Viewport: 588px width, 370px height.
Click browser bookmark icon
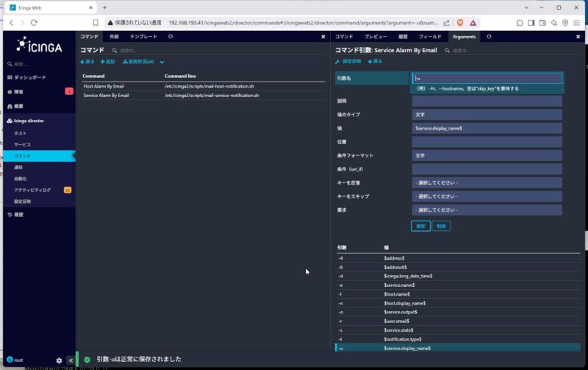click(x=96, y=23)
